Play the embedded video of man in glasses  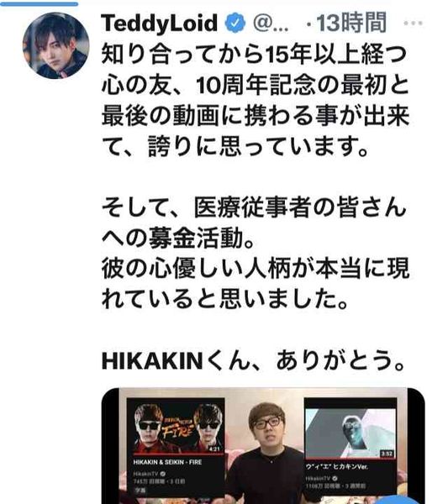click(x=263, y=446)
